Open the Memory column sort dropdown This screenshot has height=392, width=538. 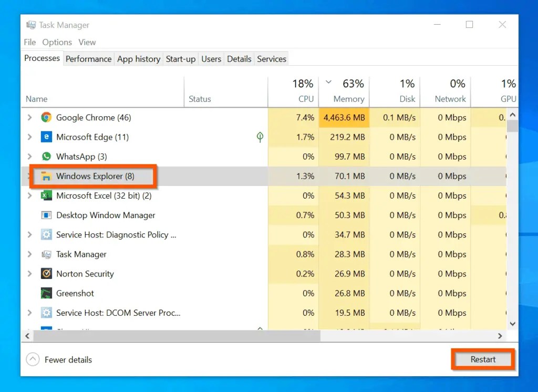click(x=328, y=83)
